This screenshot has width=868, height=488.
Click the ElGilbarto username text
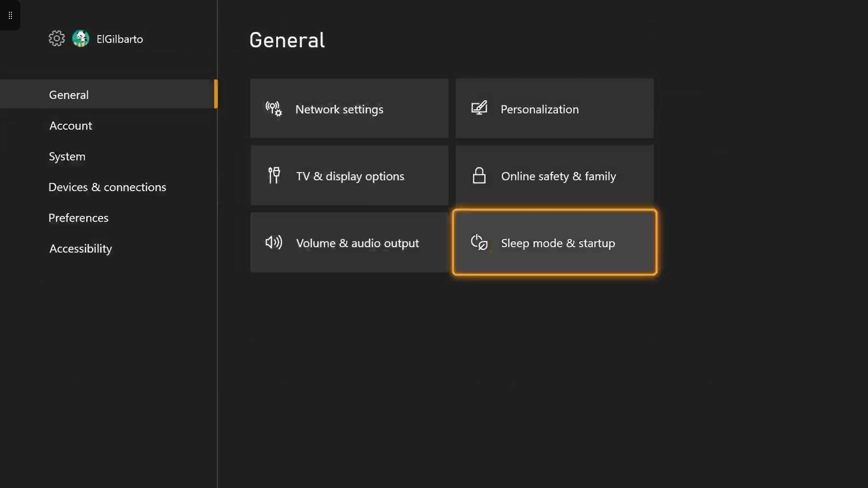pyautogui.click(x=120, y=39)
